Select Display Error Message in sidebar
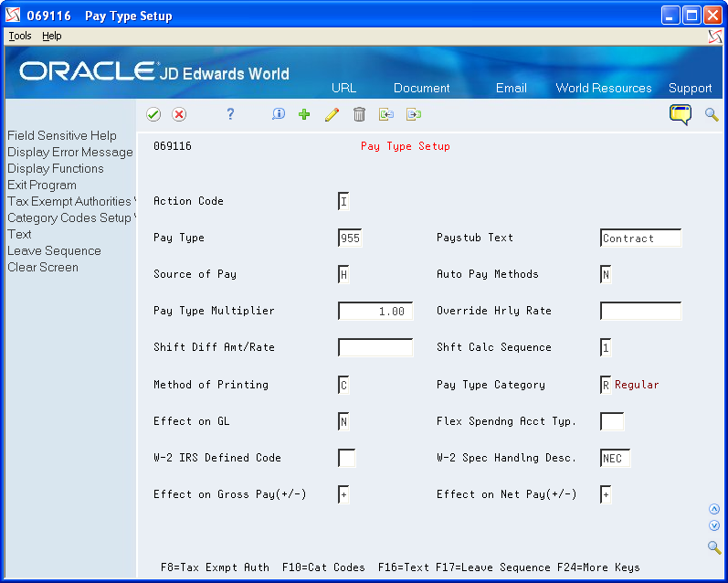 pyautogui.click(x=70, y=152)
